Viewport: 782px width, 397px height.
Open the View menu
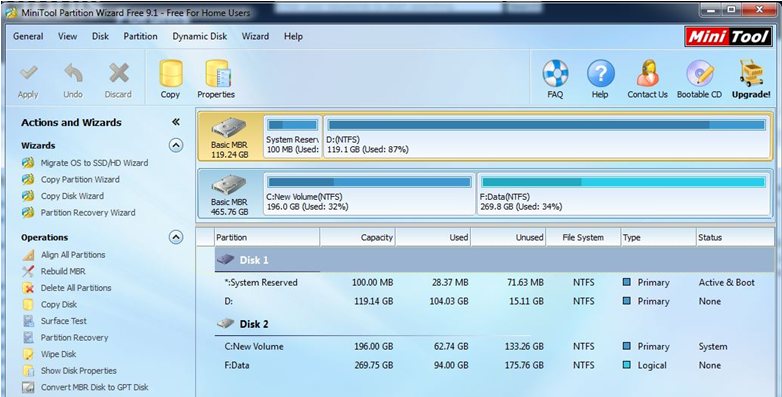67,36
